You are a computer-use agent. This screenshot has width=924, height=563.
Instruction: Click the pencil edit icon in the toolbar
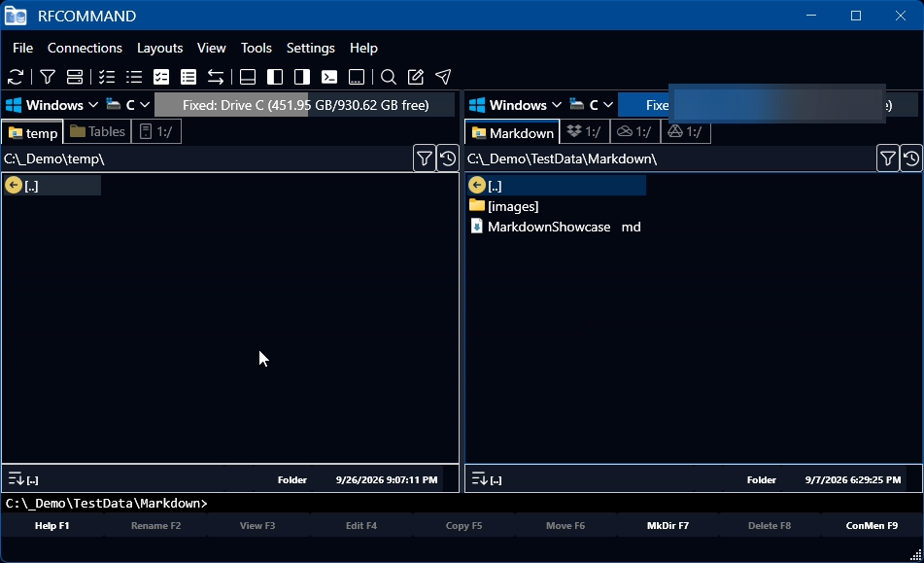pos(416,77)
